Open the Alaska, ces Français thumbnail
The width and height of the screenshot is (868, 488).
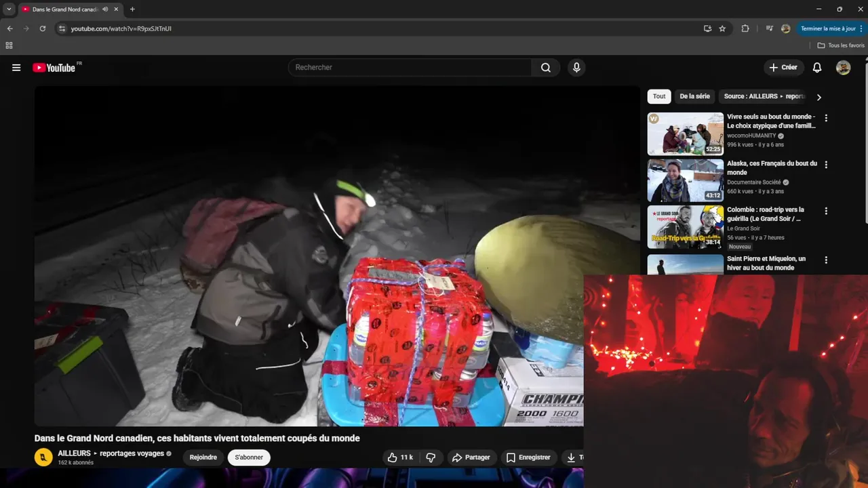[686, 180]
